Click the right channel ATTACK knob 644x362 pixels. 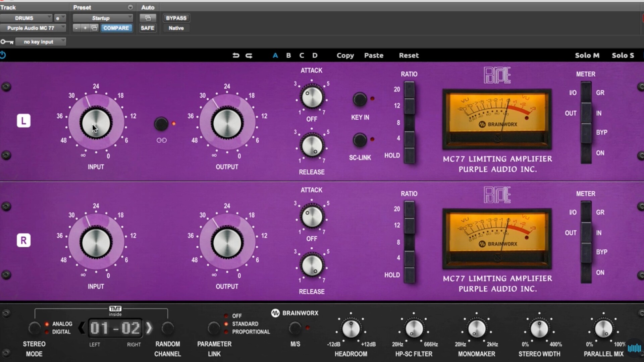(312, 217)
